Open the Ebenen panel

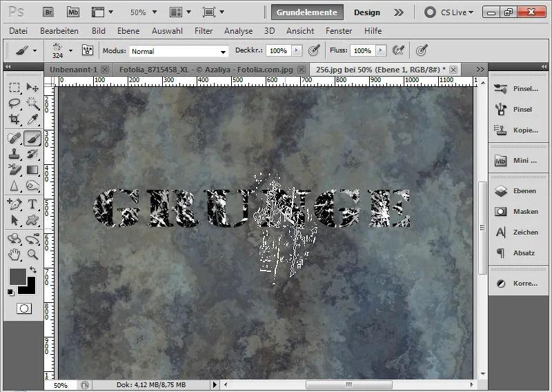pos(517,191)
